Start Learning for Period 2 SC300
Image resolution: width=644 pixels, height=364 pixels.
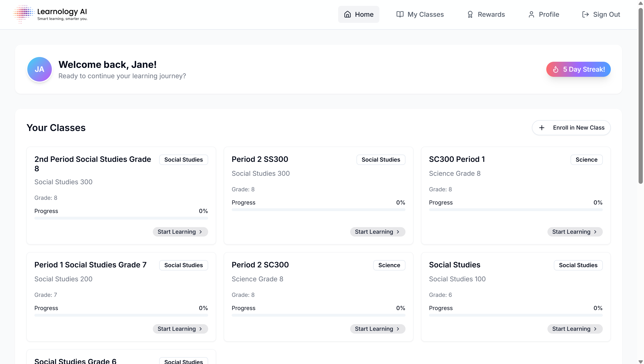click(x=377, y=329)
